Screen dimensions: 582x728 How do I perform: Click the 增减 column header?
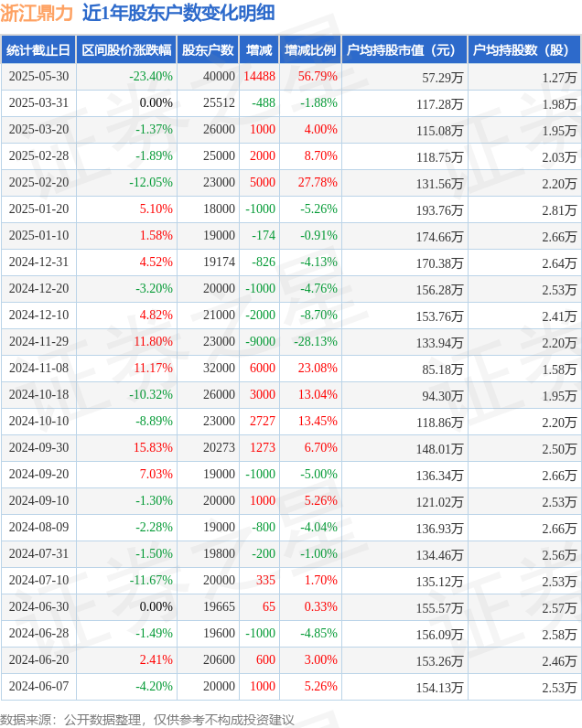259,49
